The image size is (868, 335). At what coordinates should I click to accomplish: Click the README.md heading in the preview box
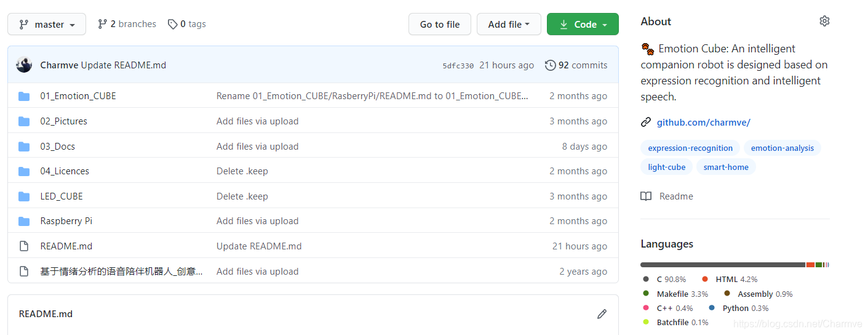46,314
